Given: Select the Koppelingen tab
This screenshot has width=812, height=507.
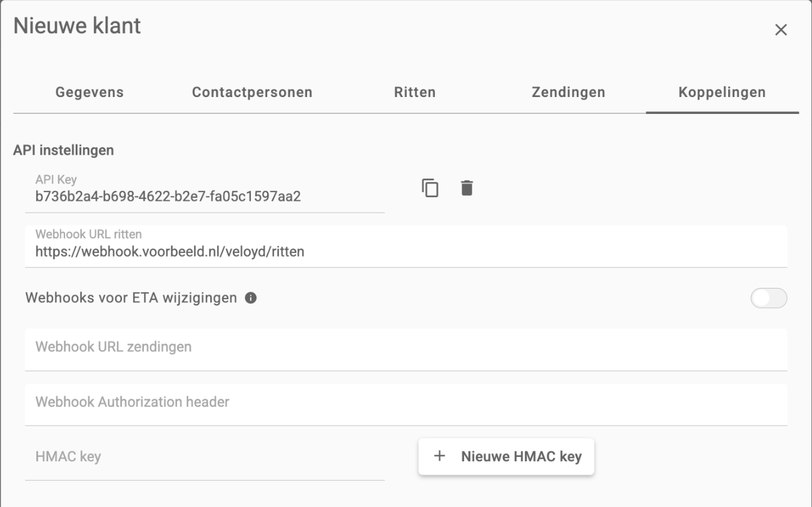Looking at the screenshot, I should coord(723,93).
